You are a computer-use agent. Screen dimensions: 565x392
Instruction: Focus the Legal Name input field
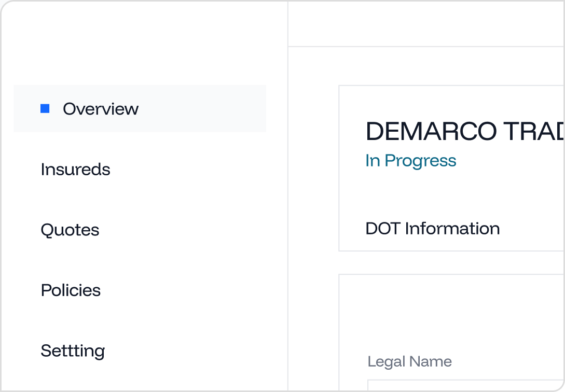(x=465, y=385)
